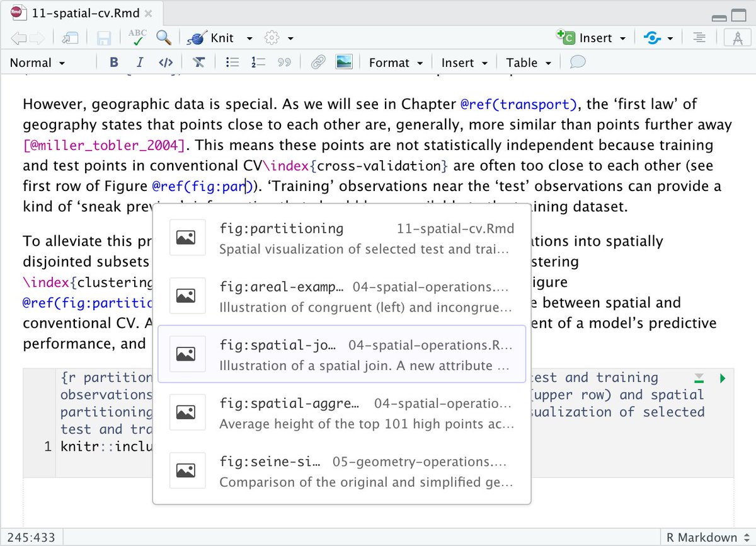Click @miller_tobler_2004 citation

(x=105, y=146)
